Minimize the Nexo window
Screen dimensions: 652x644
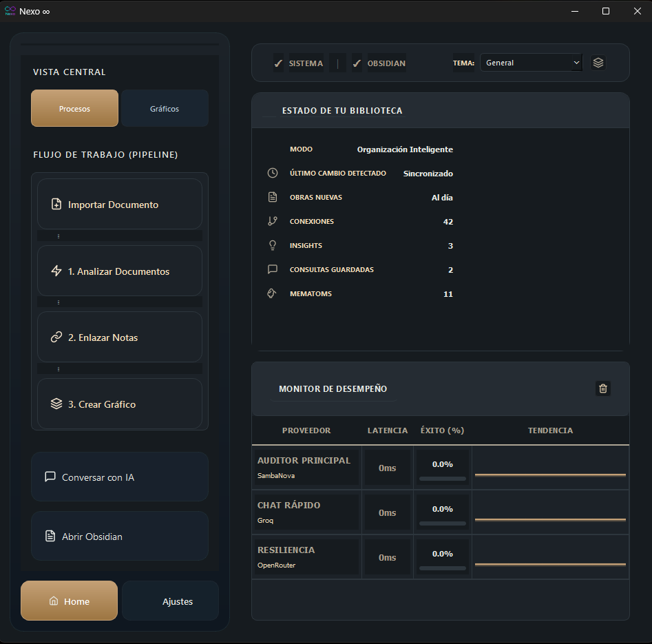click(575, 11)
